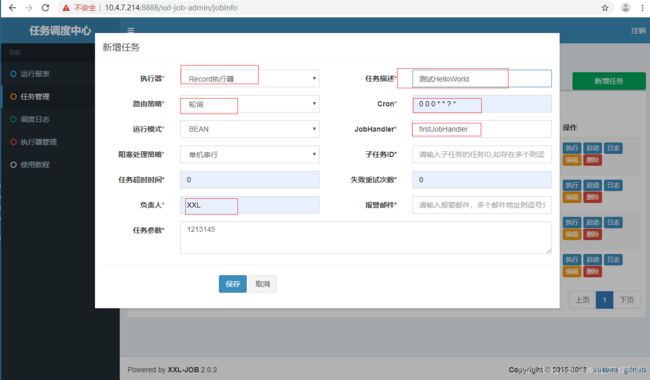Image resolution: width=650 pixels, height=380 pixels.
Task: Click the 子任务ID input field
Action: click(x=482, y=155)
